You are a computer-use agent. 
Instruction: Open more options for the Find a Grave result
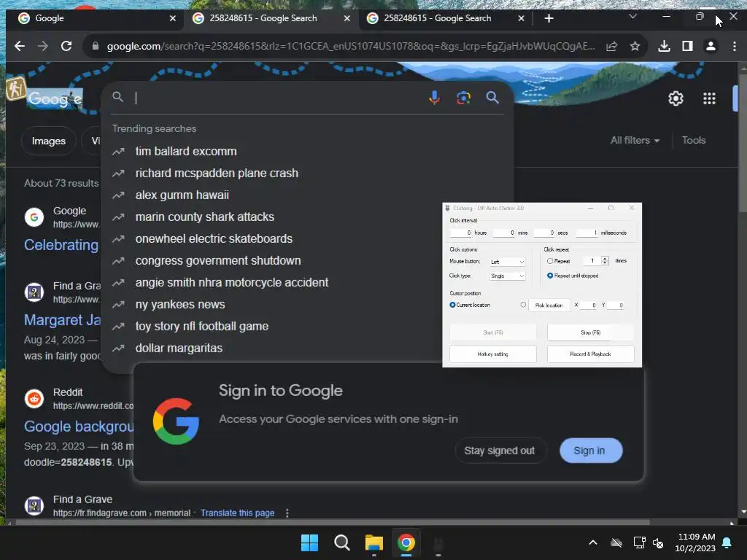point(287,513)
